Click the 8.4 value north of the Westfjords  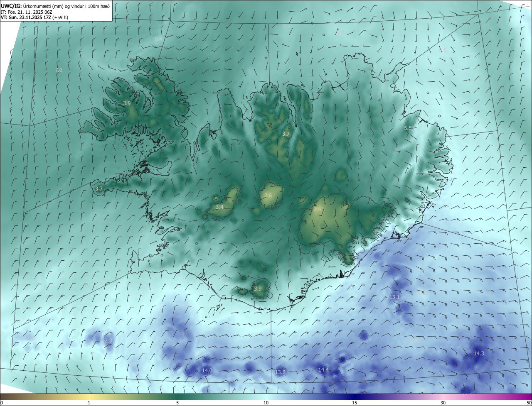(x=158, y=39)
